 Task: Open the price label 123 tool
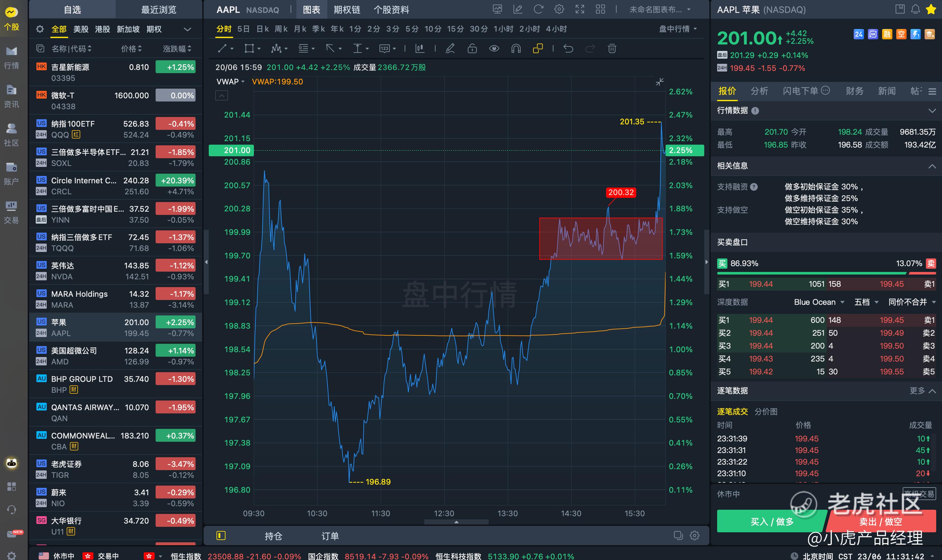384,48
